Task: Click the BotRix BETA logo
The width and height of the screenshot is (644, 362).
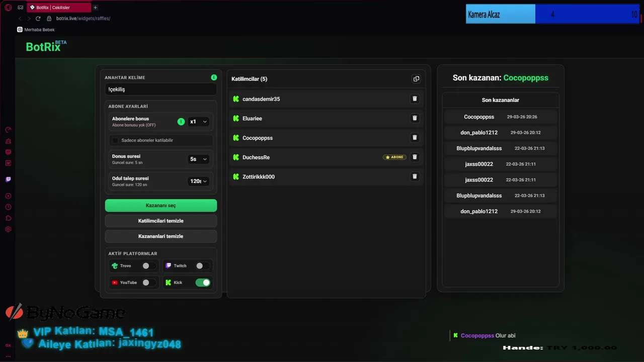Action: pos(46,46)
